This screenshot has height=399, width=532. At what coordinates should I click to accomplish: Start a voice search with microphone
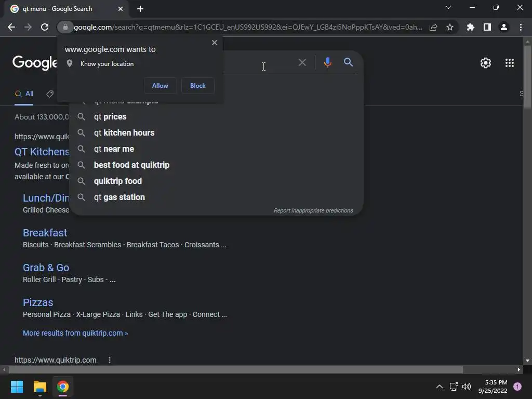327,62
